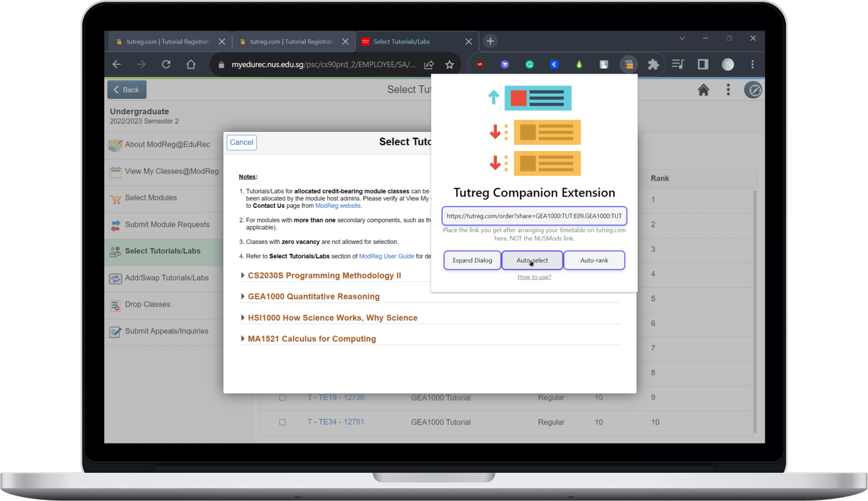Open the How to use? link
This screenshot has height=501, width=868.
534,277
